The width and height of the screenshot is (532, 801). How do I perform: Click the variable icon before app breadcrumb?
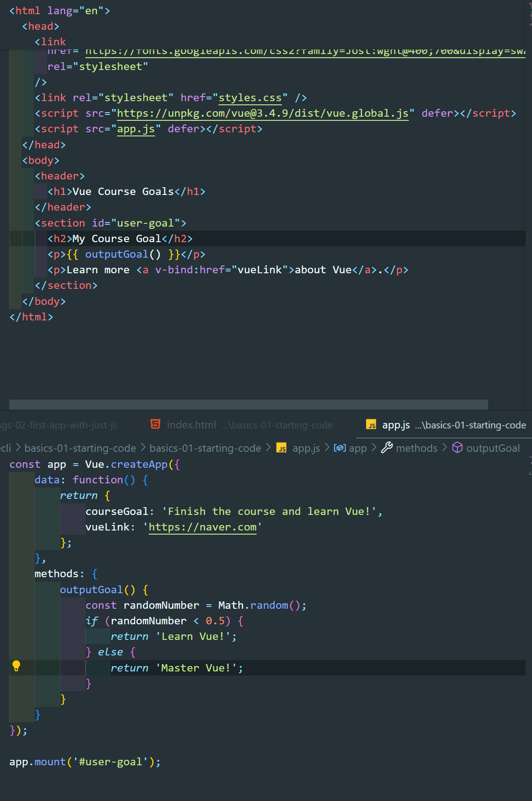pyautogui.click(x=340, y=448)
